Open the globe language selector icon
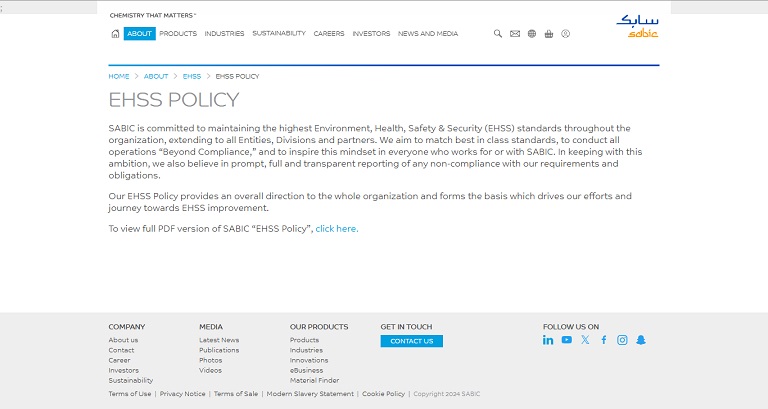 tap(532, 34)
